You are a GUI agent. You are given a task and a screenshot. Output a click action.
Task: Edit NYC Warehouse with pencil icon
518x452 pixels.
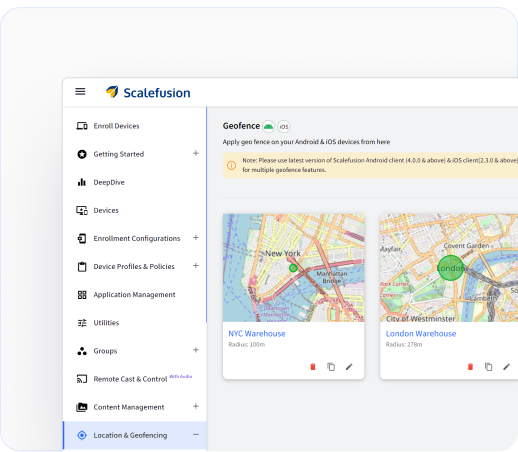click(x=349, y=367)
